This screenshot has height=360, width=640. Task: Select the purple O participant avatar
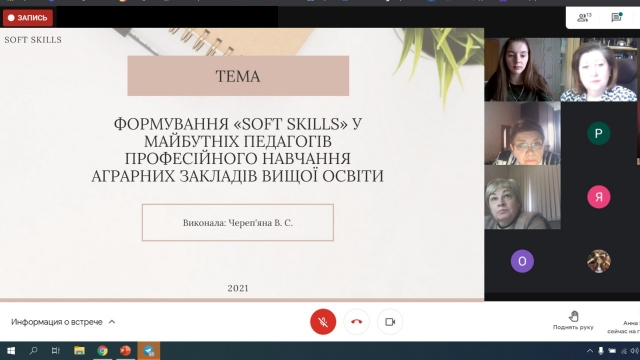pyautogui.click(x=522, y=261)
